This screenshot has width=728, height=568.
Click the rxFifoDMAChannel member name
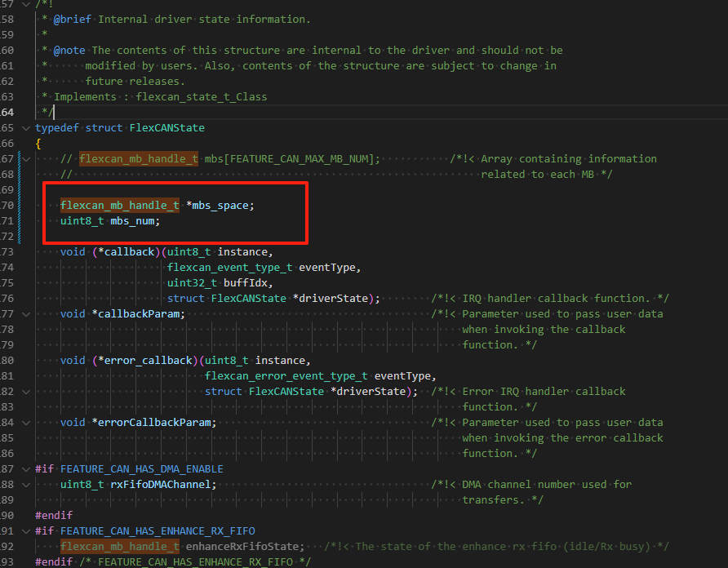(x=161, y=485)
